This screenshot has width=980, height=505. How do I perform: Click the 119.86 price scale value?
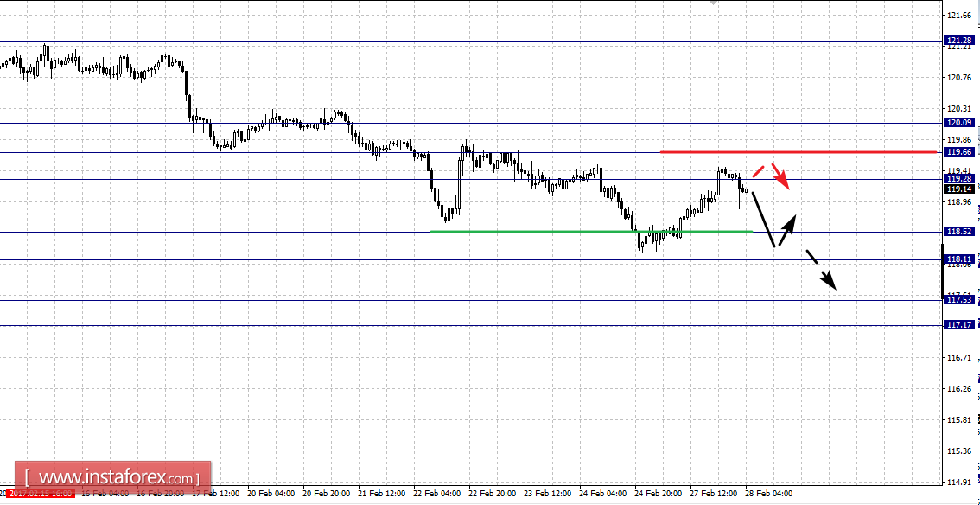(959, 140)
